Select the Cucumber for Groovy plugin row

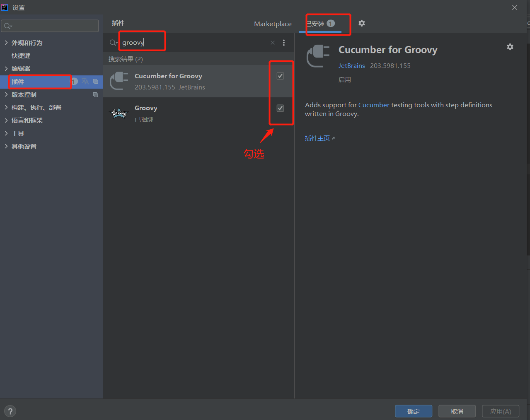tap(198, 81)
